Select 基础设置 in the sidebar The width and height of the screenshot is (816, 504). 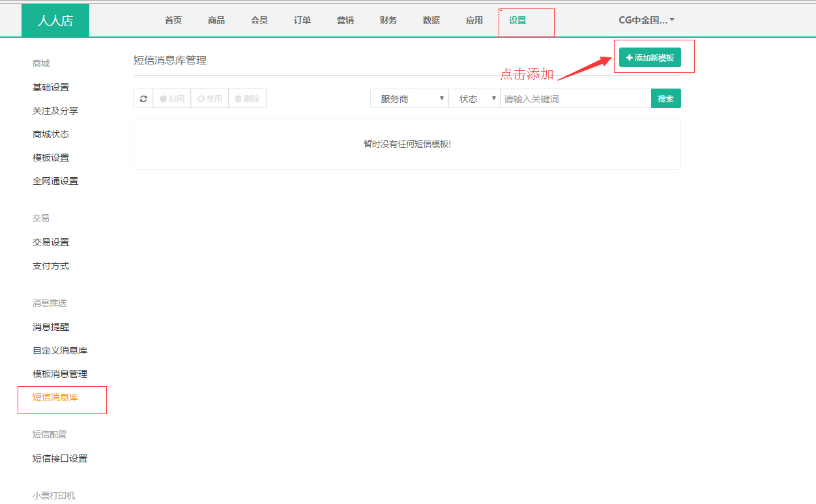[51, 87]
